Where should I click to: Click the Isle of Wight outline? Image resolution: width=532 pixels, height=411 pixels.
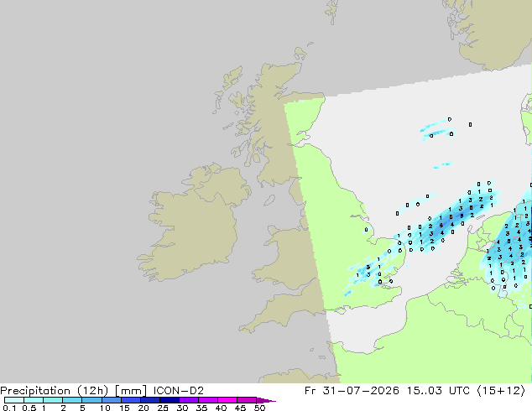(341, 310)
